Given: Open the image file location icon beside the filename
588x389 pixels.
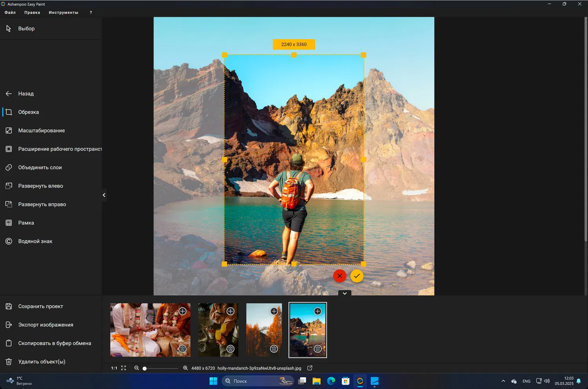Looking at the screenshot, I should tap(310, 368).
